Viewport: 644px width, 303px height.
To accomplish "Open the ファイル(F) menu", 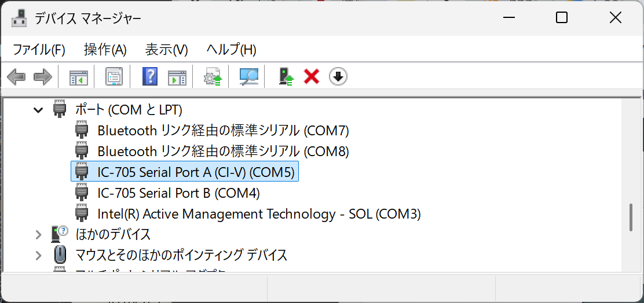I will coord(39,50).
